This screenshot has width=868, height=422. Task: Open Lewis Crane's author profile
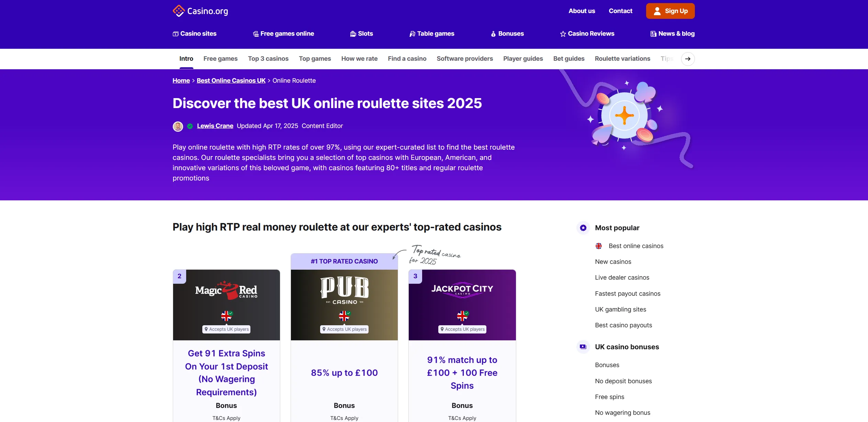tap(215, 126)
